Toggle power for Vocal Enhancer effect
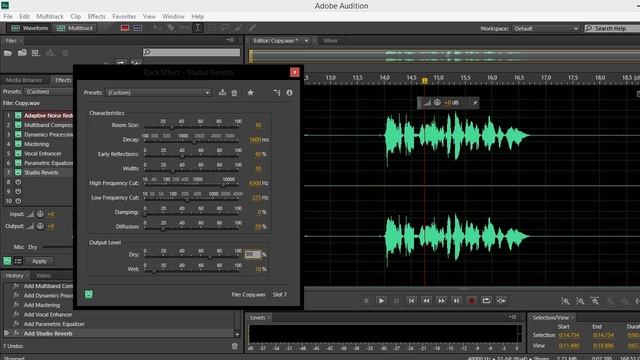 click(18, 153)
